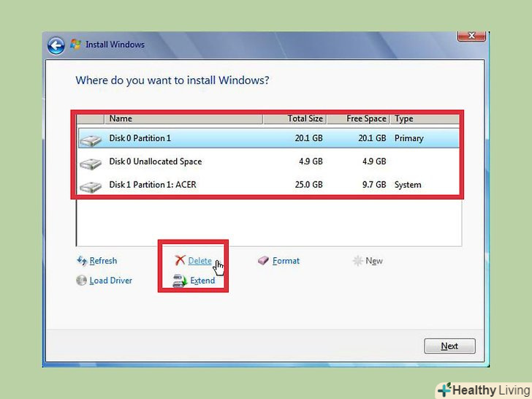This screenshot has width=532, height=399.
Task: Click the Primary type cell
Action: (x=408, y=138)
